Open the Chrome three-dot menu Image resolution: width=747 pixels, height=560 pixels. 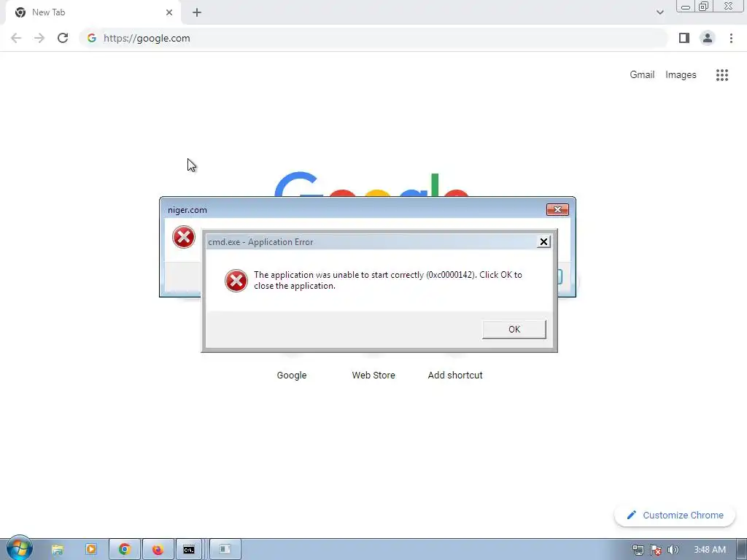[731, 38]
